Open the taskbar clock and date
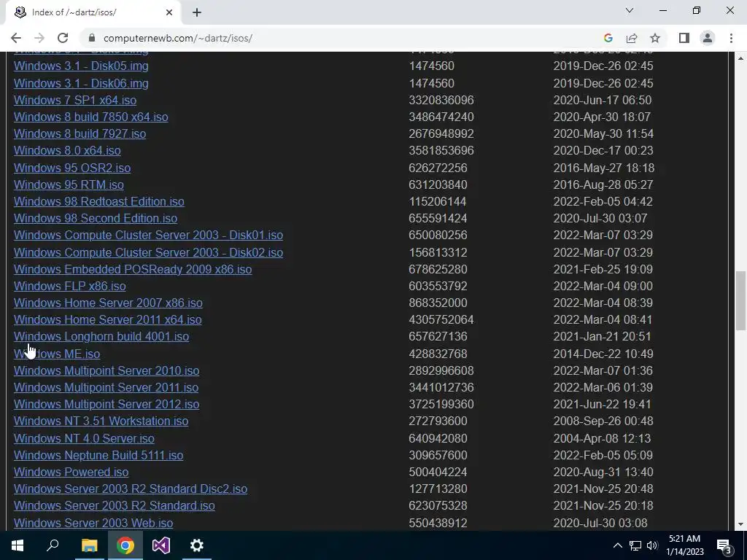 click(x=684, y=545)
